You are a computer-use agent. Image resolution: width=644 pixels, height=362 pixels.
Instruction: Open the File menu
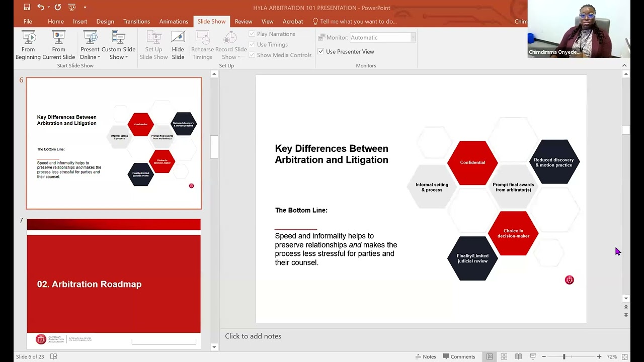pos(28,21)
